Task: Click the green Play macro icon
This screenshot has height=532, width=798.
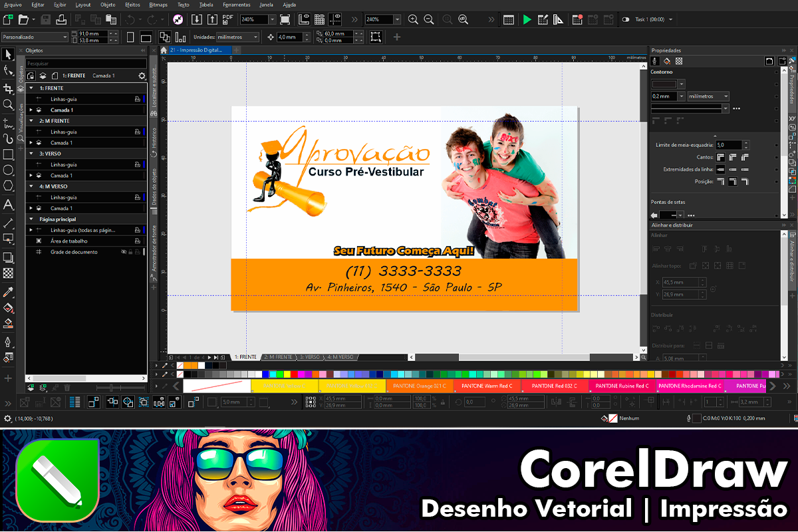Action: 527,20
